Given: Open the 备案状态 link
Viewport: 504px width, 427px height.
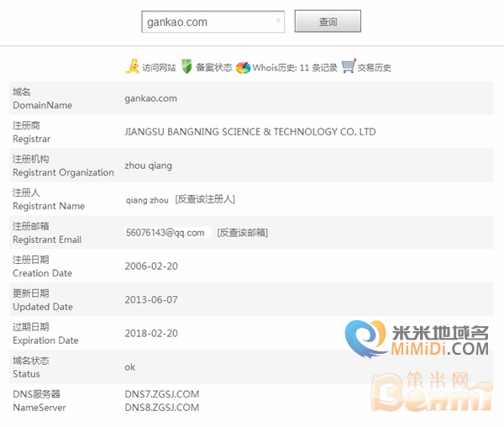Looking at the screenshot, I should pos(214,67).
